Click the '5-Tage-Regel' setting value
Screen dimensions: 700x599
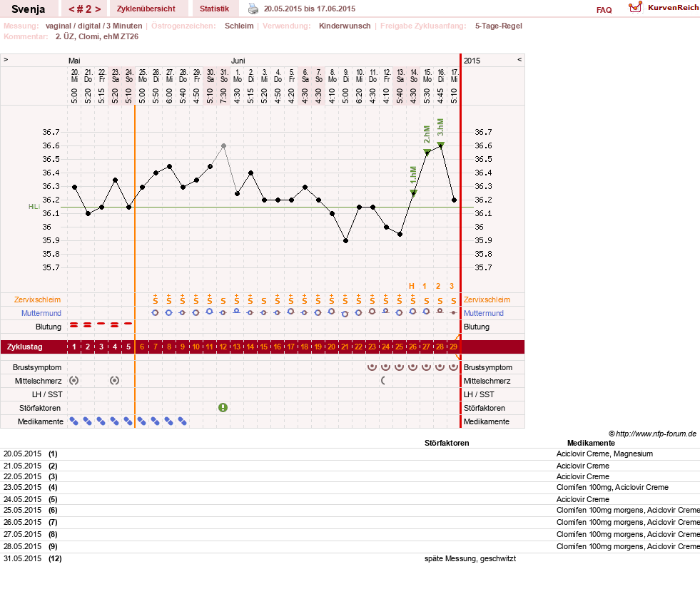(x=498, y=26)
